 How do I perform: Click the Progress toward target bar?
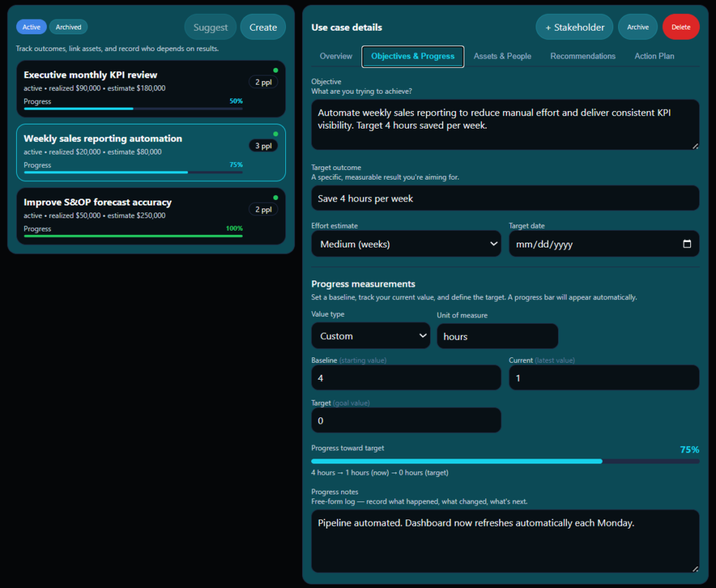pyautogui.click(x=505, y=461)
